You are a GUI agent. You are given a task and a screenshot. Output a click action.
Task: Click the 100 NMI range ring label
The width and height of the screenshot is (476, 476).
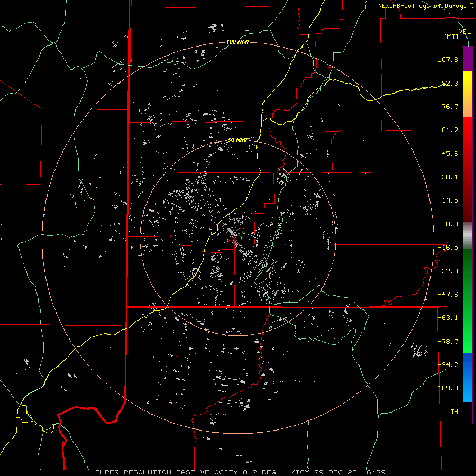237,42
